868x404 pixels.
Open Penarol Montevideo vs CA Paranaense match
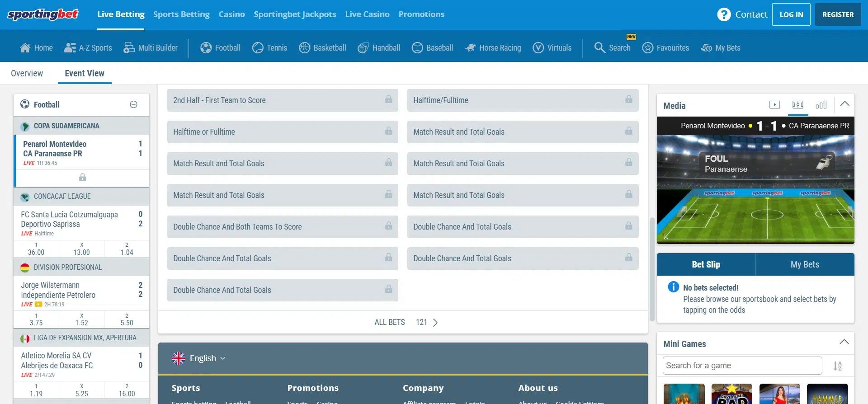pyautogui.click(x=82, y=153)
